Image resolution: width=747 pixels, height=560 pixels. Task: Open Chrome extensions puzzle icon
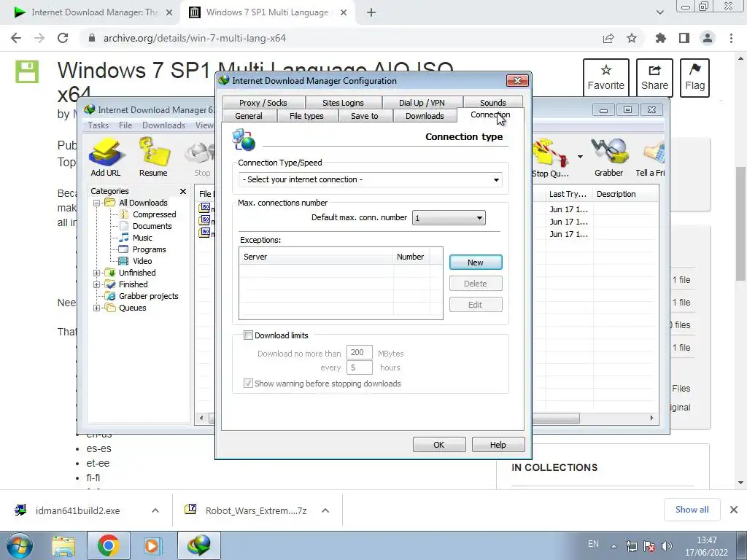click(x=661, y=38)
